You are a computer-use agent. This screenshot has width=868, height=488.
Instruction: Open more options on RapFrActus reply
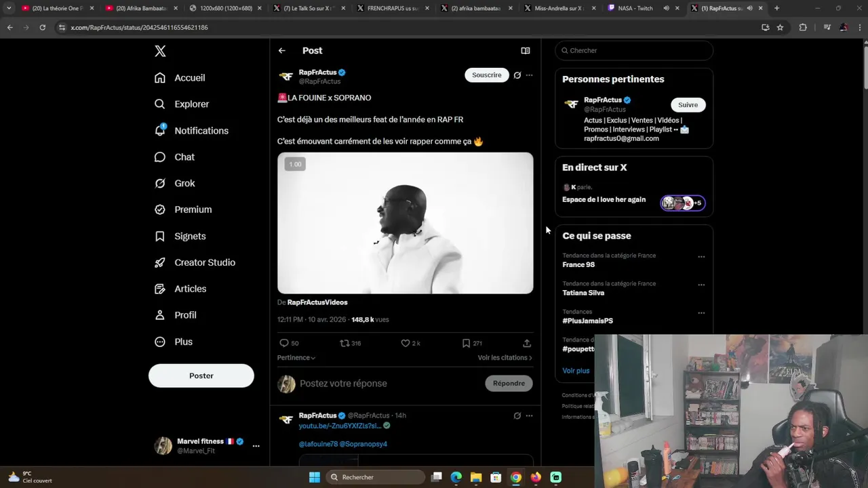click(x=530, y=415)
